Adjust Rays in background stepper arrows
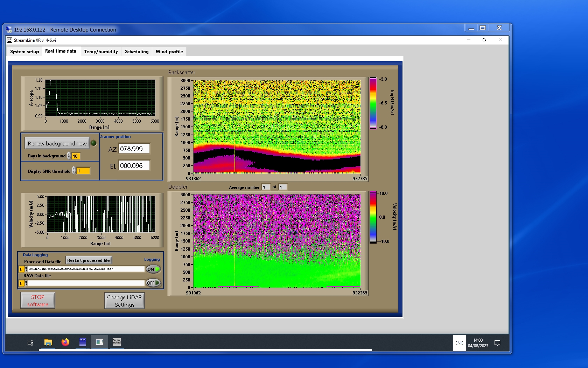 69,156
